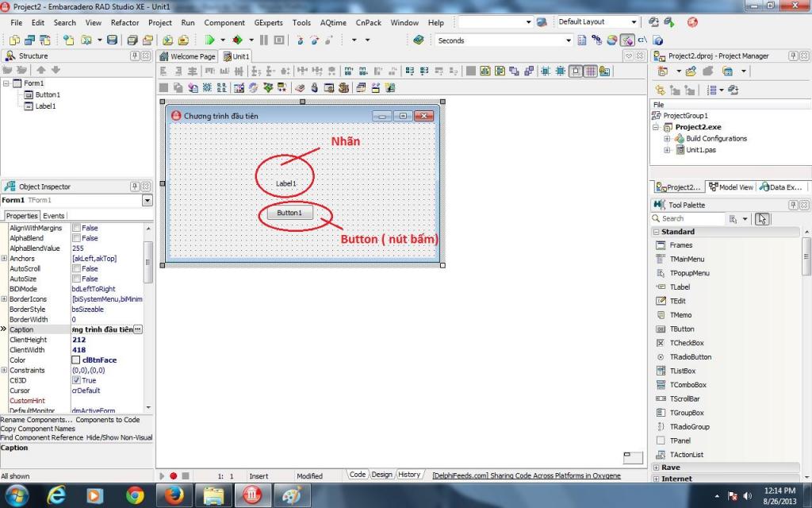Open the CnPack menu
The height and width of the screenshot is (508, 812).
point(368,23)
